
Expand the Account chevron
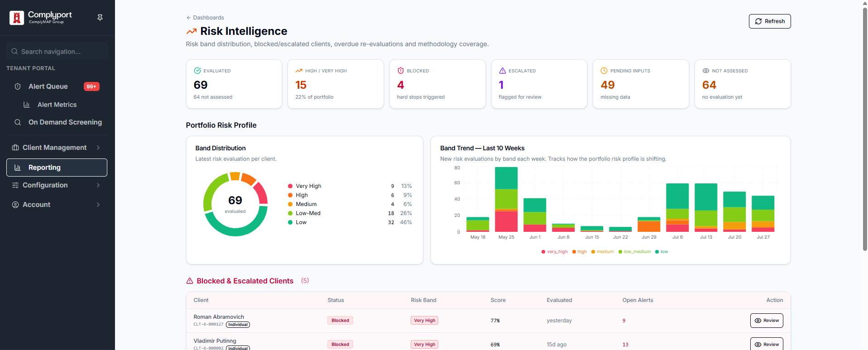[x=98, y=205]
